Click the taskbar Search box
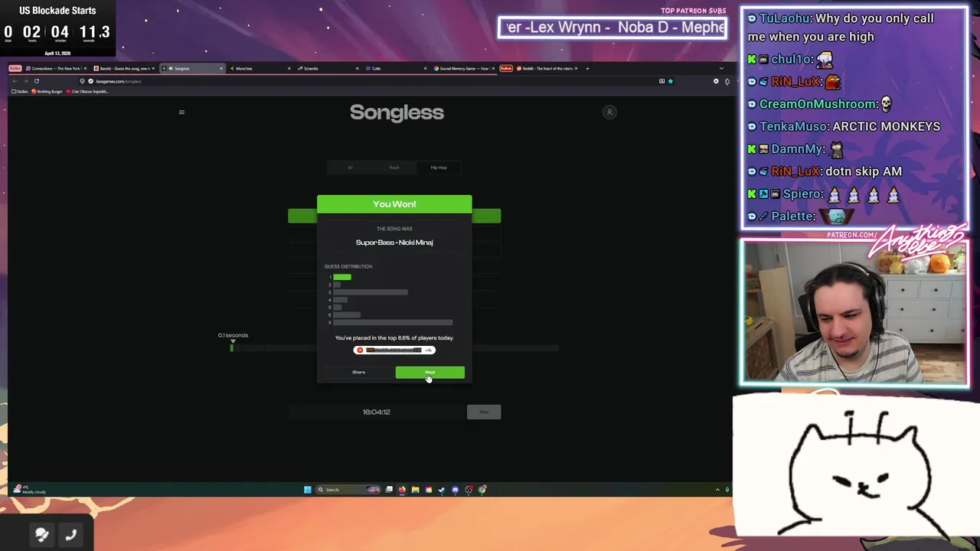The image size is (980, 551). click(x=348, y=490)
